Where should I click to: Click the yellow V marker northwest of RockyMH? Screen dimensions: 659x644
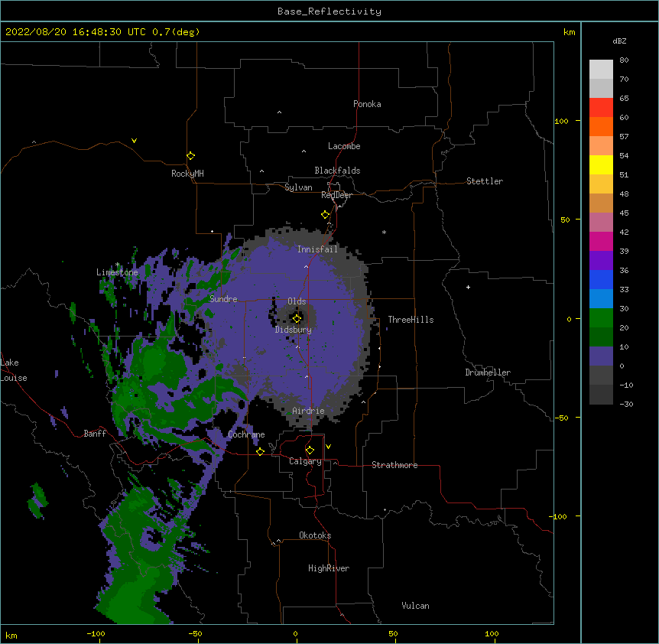coord(134,141)
